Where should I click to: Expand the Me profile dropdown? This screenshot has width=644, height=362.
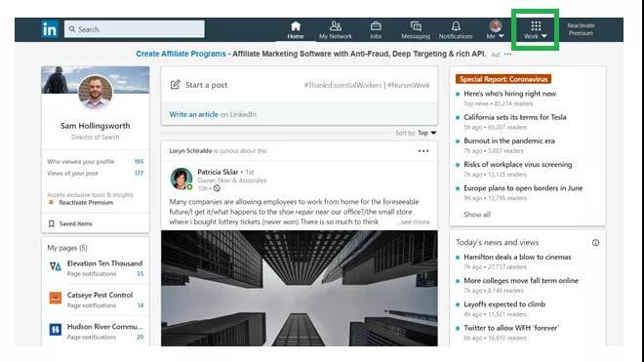(496, 29)
